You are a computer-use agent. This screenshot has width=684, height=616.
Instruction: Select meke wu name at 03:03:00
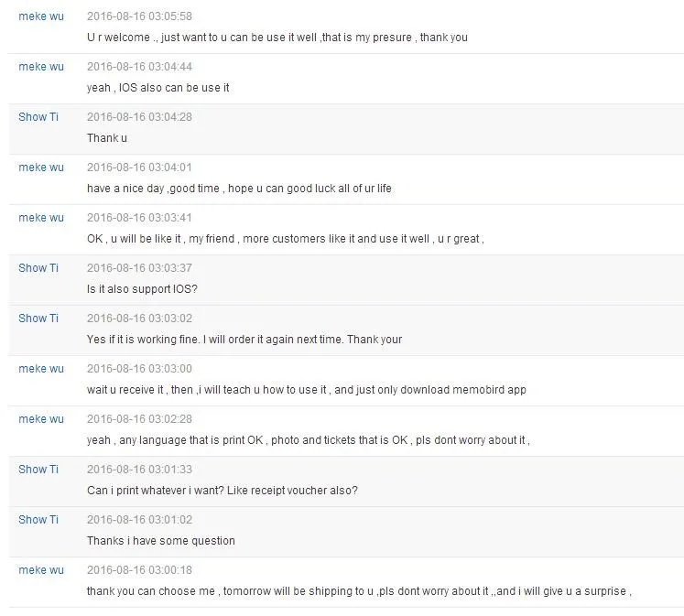(x=41, y=369)
